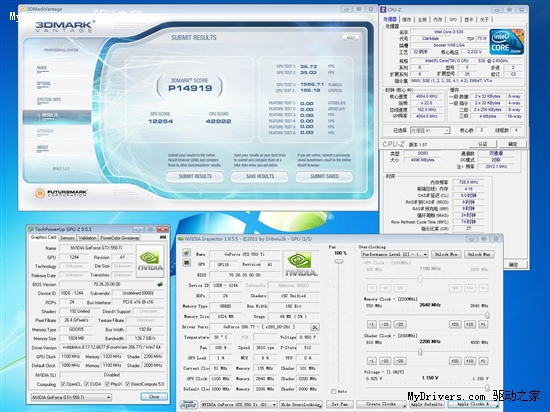Increase Shader Clock by 1 MHz
Viewport: 550px width, 412px height.
[x=483, y=361]
